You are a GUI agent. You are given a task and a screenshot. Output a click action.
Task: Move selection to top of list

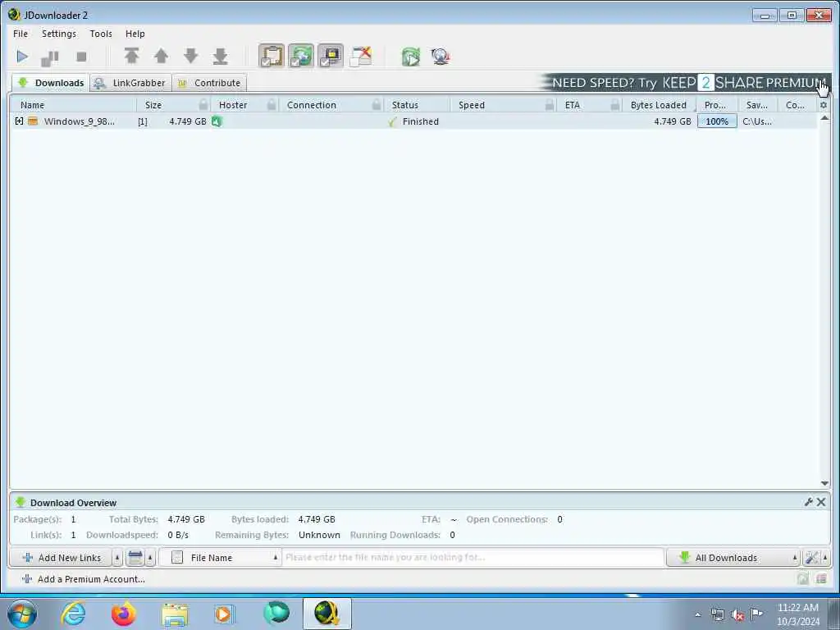pyautogui.click(x=131, y=56)
